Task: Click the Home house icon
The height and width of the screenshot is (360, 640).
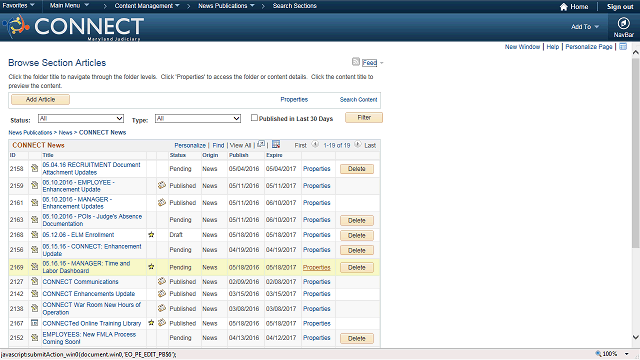Action: (x=564, y=7)
